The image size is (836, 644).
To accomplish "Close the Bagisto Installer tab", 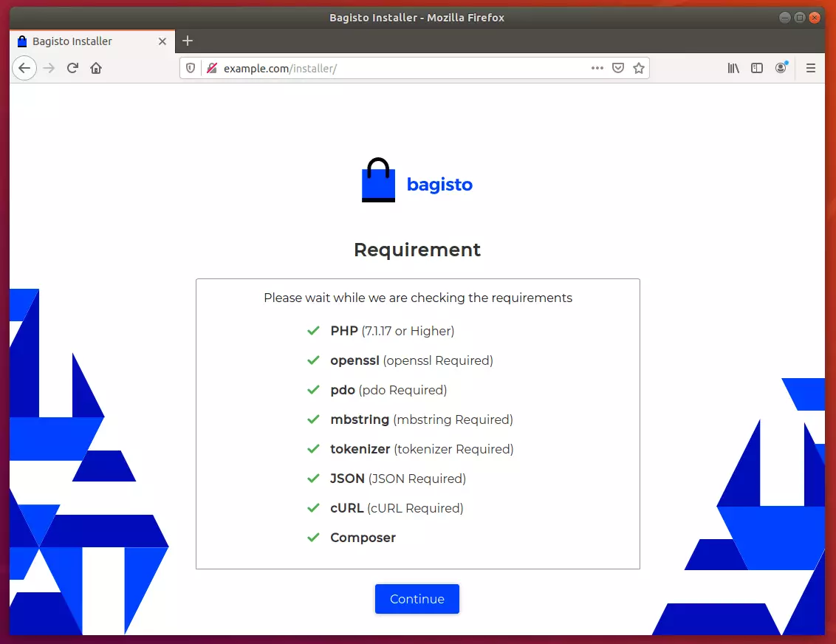I will click(x=162, y=41).
